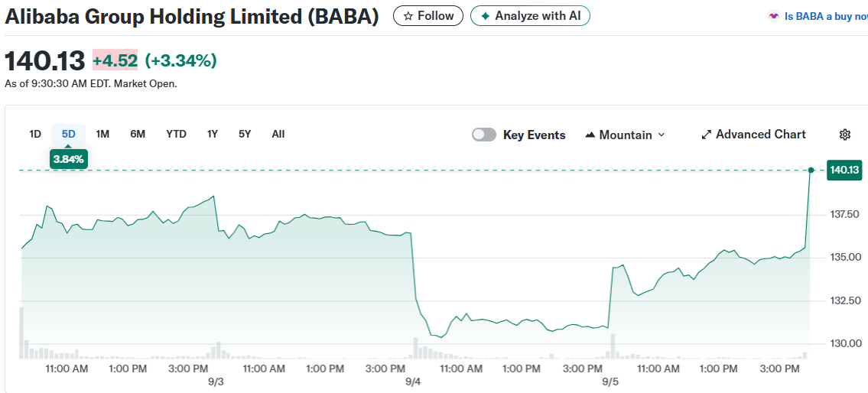
Task: Select the YTD range tab
Action: click(176, 134)
